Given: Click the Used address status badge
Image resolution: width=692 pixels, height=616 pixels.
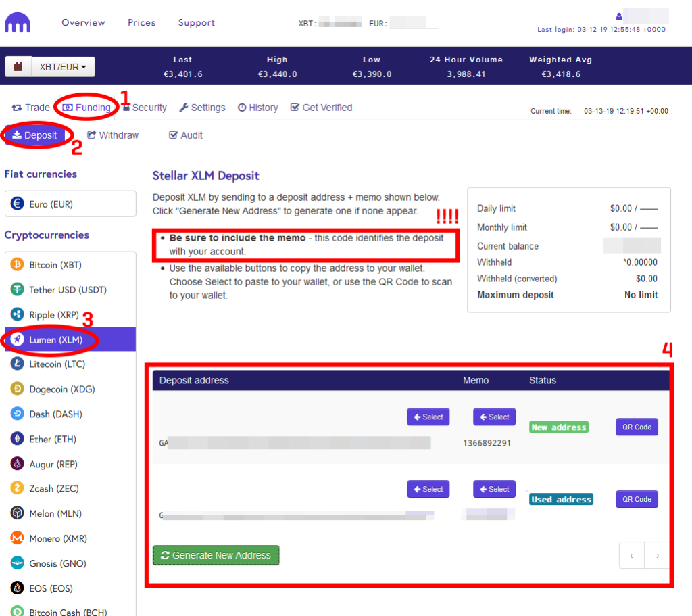Looking at the screenshot, I should click(x=561, y=500).
